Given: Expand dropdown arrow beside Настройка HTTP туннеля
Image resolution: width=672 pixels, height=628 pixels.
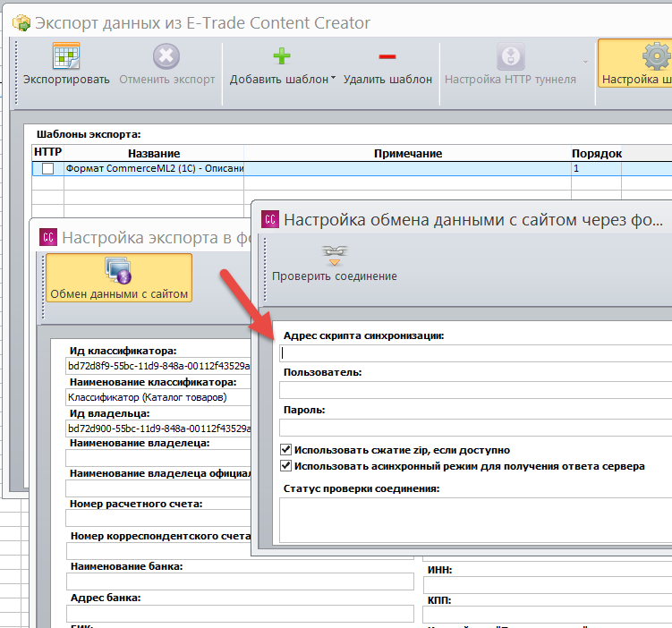Looking at the screenshot, I should [x=585, y=63].
